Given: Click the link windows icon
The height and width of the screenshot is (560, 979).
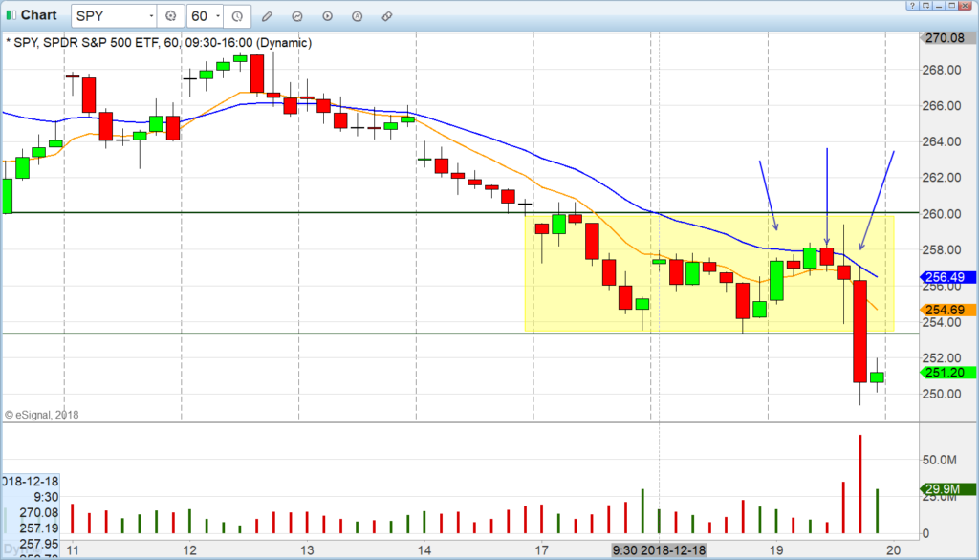Looking at the screenshot, I should click(x=387, y=16).
